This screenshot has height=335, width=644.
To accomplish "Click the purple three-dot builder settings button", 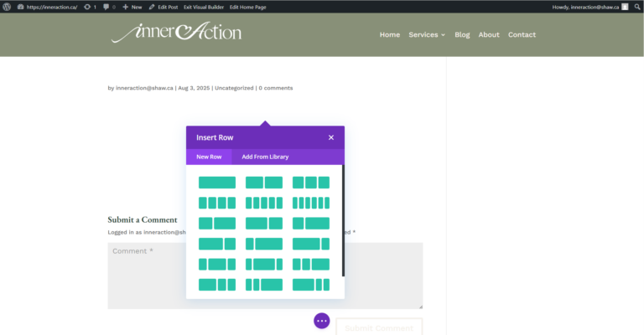I will pos(321,321).
